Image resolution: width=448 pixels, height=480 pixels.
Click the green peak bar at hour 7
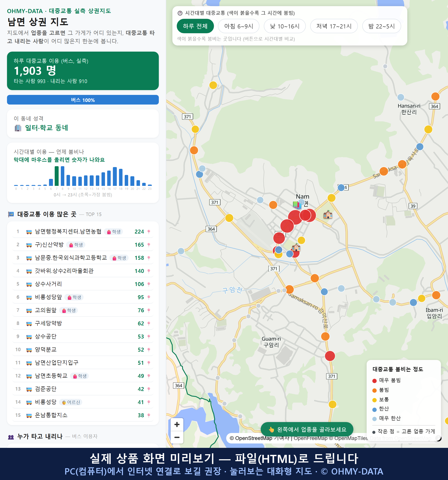click(56, 176)
